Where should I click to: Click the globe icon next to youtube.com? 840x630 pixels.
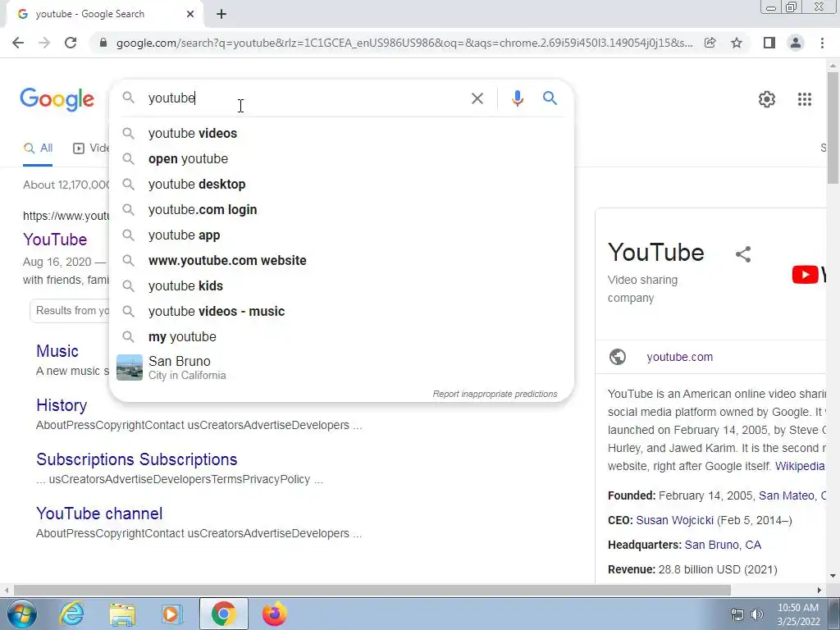617,357
